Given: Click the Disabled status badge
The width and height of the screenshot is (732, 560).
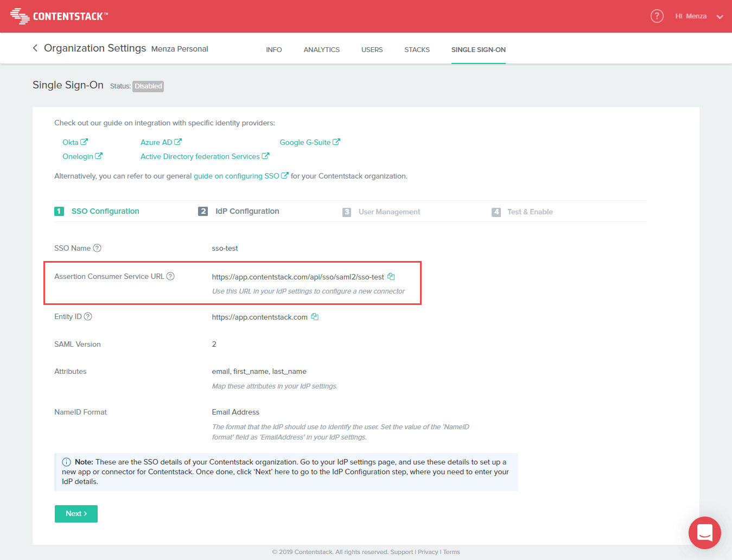Looking at the screenshot, I should tap(148, 86).
